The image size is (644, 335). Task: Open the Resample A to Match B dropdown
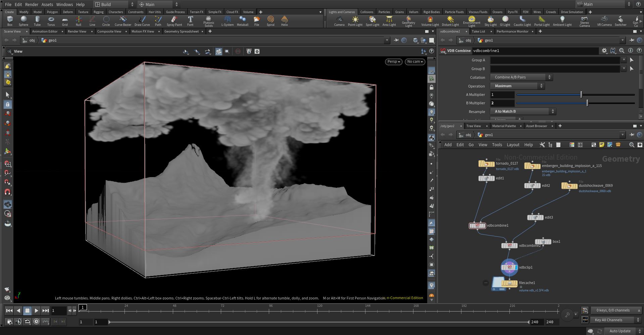[523, 111]
